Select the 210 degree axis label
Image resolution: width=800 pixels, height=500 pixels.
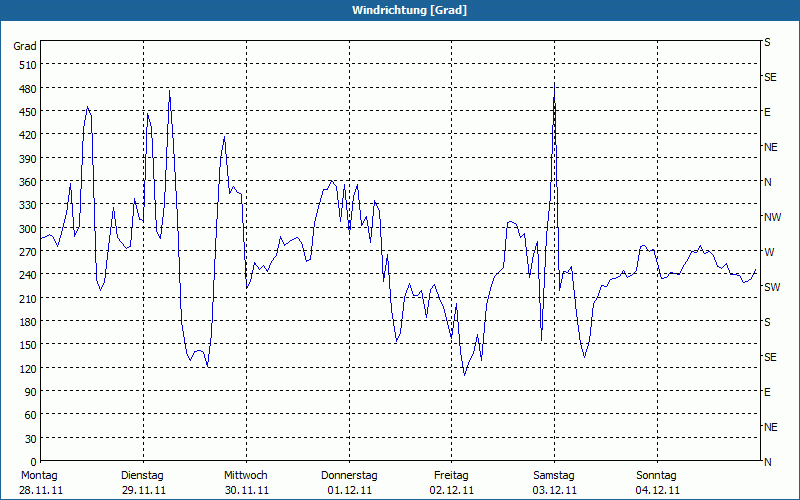[28, 298]
